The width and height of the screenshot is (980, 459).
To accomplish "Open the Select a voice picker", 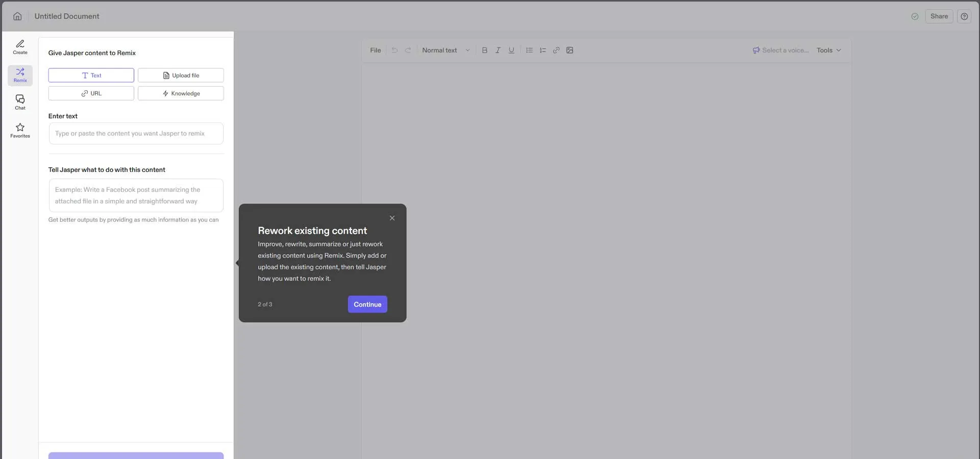I will click(x=780, y=50).
